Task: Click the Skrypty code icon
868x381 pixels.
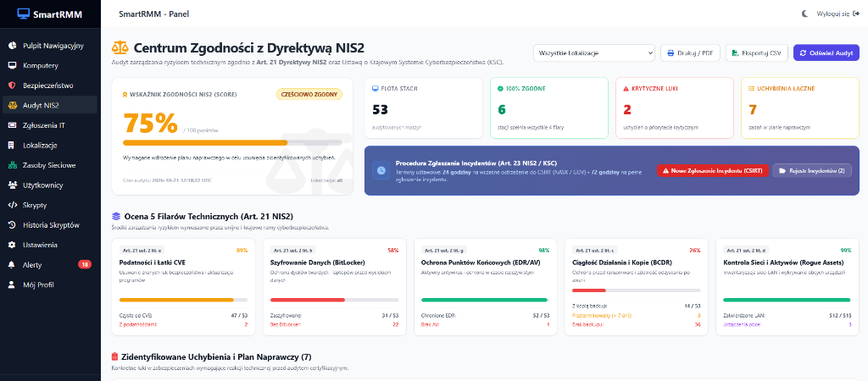Action: pos(12,205)
